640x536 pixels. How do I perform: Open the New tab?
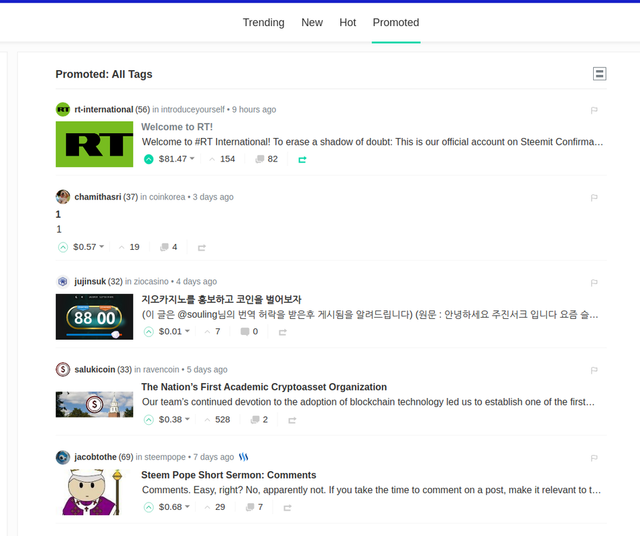point(312,22)
